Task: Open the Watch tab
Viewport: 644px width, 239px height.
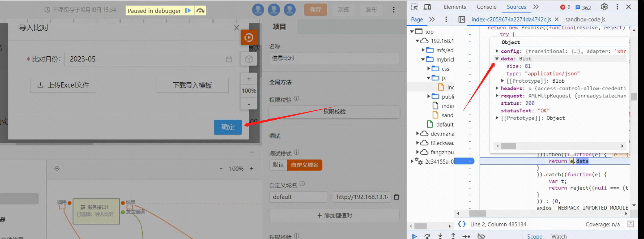Action: (x=559, y=236)
